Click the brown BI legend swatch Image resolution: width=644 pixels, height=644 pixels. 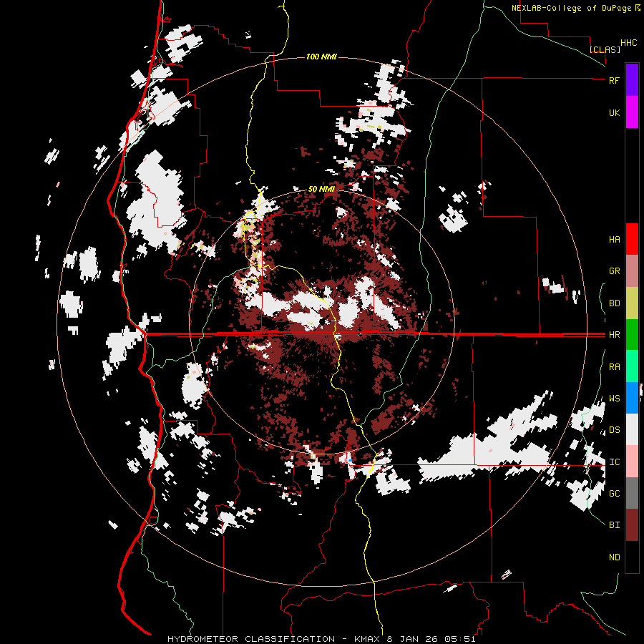click(x=632, y=525)
